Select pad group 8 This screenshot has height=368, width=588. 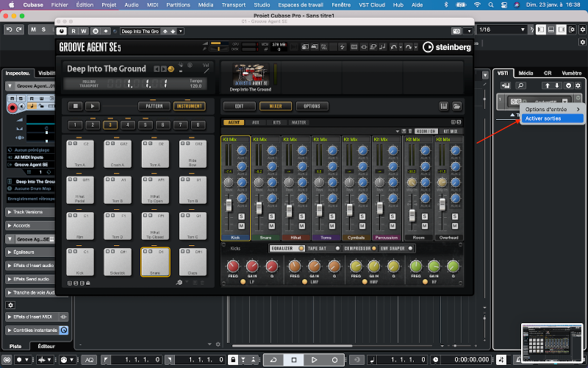click(x=198, y=125)
